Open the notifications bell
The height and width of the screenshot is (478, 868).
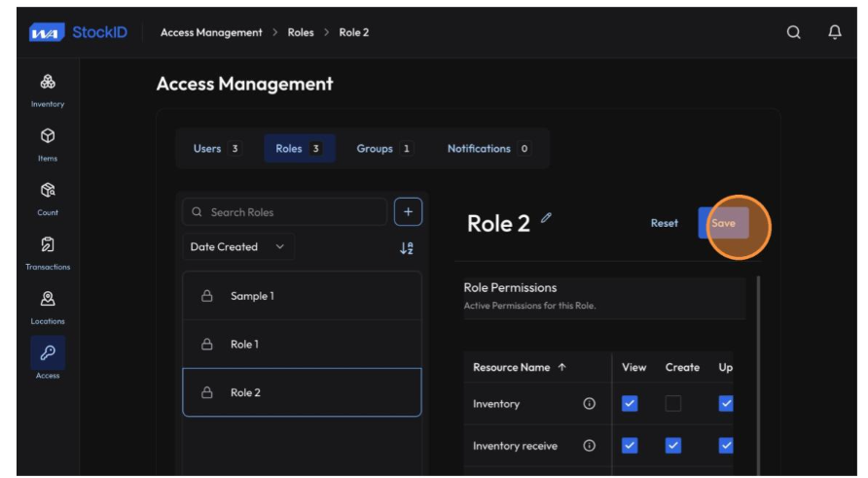coord(834,32)
